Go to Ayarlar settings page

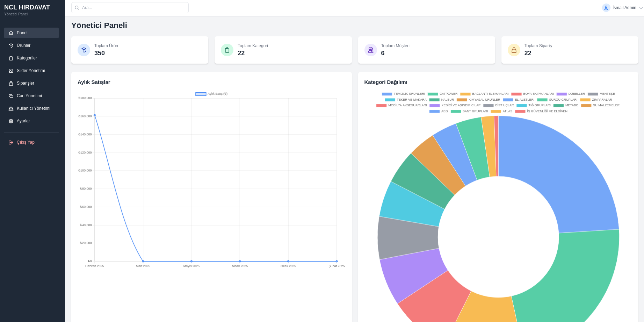(x=31, y=121)
